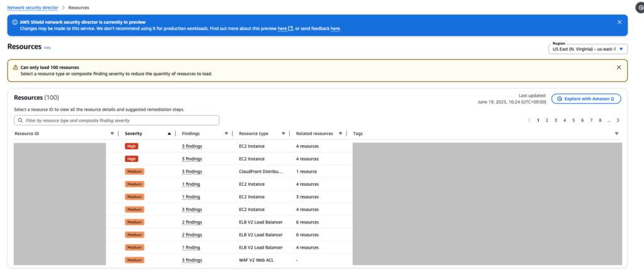The width and height of the screenshot is (644, 280).
Task: Close the 'Can only load 100 resources' warning
Action: click(x=618, y=67)
